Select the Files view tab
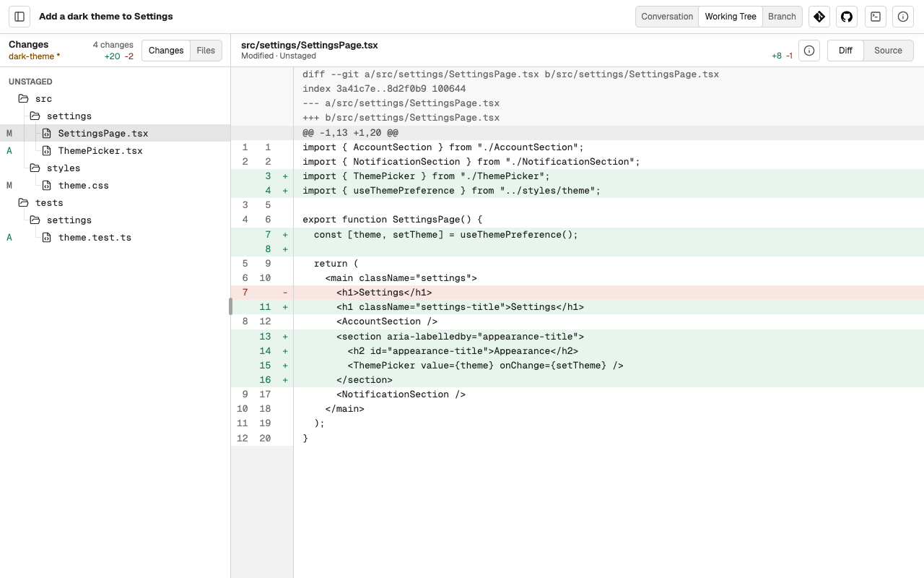This screenshot has width=924, height=578. pos(206,51)
